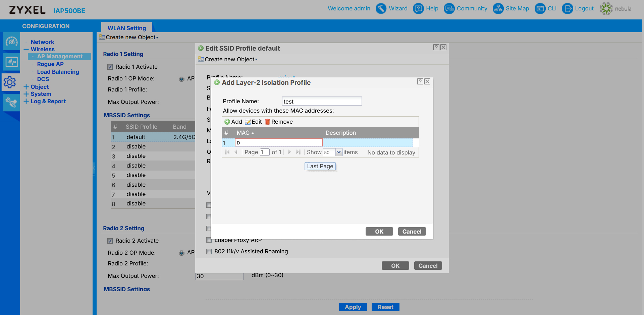Open the Show items per page dropdown
The image size is (644, 315).
[x=339, y=152]
